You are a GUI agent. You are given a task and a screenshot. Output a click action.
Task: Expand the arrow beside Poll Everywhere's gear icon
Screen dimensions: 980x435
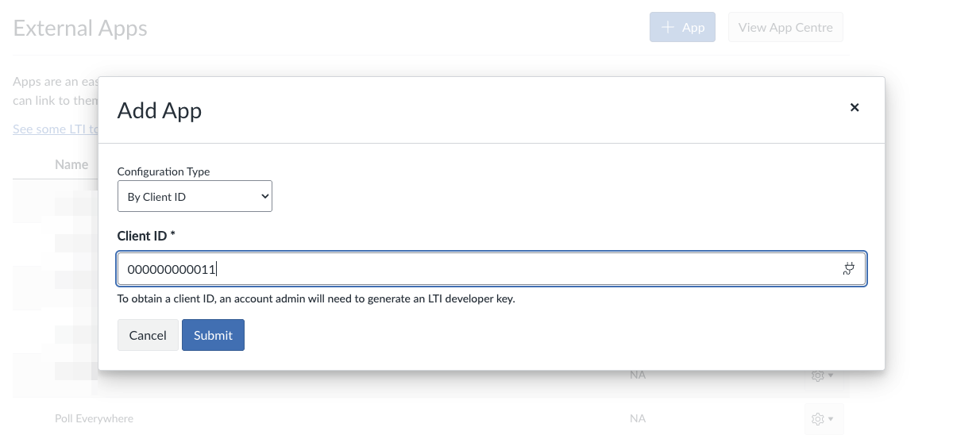pos(831,418)
